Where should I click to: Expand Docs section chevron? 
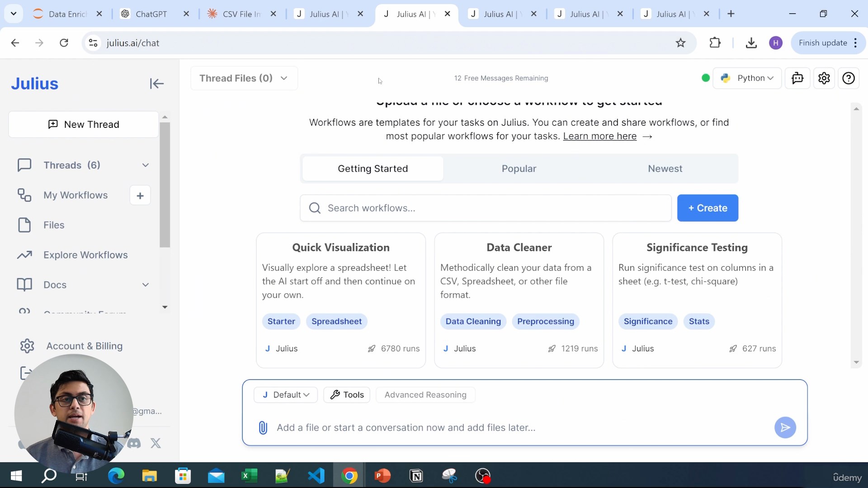pyautogui.click(x=146, y=285)
